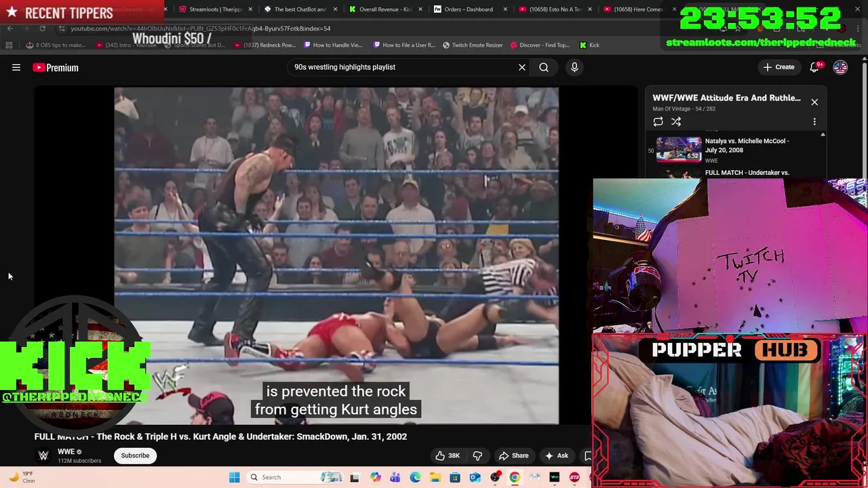Open WWF/WWE Attitude Era playlist title

[726, 98]
